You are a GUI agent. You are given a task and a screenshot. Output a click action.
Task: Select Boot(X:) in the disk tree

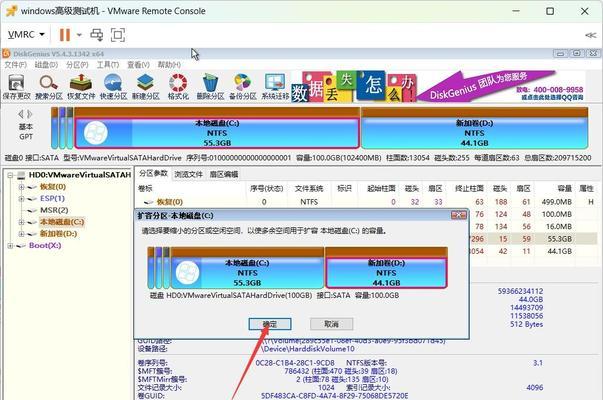coord(45,245)
